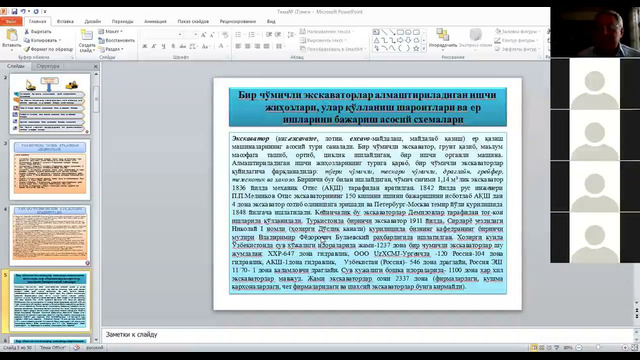Align text to the right

(257, 47)
